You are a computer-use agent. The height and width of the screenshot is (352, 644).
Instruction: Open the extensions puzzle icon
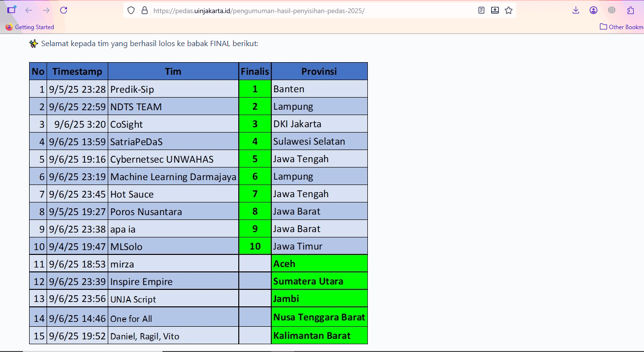[x=630, y=10]
